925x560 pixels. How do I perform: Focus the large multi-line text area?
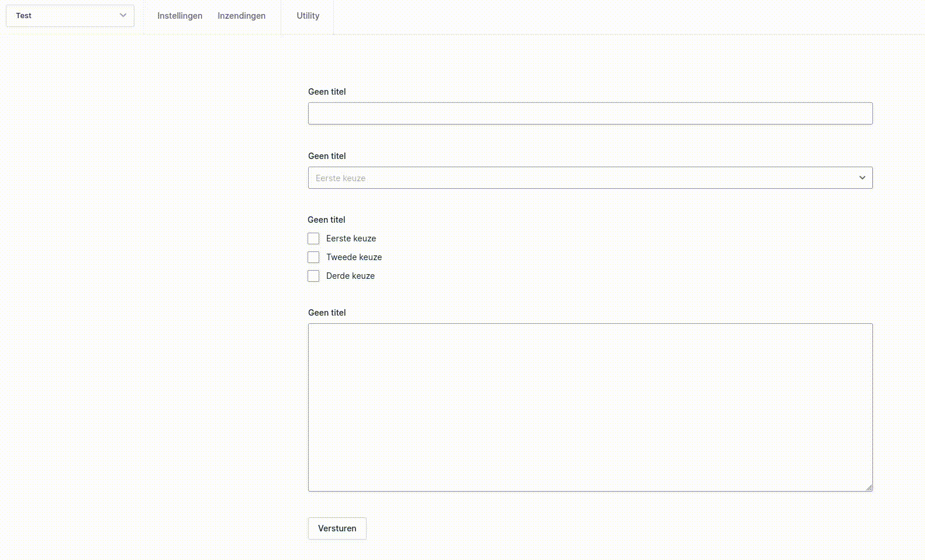coord(590,407)
